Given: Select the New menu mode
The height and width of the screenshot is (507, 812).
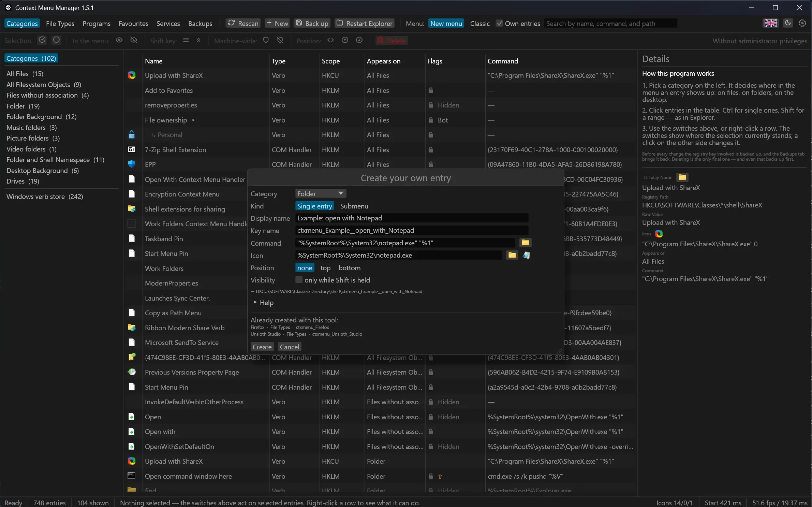Looking at the screenshot, I should [446, 24].
